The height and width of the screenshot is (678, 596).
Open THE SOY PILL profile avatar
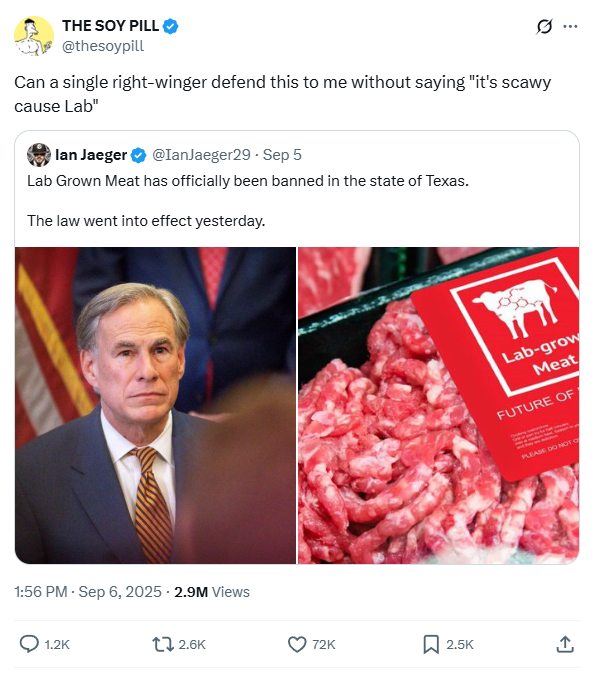click(x=34, y=36)
